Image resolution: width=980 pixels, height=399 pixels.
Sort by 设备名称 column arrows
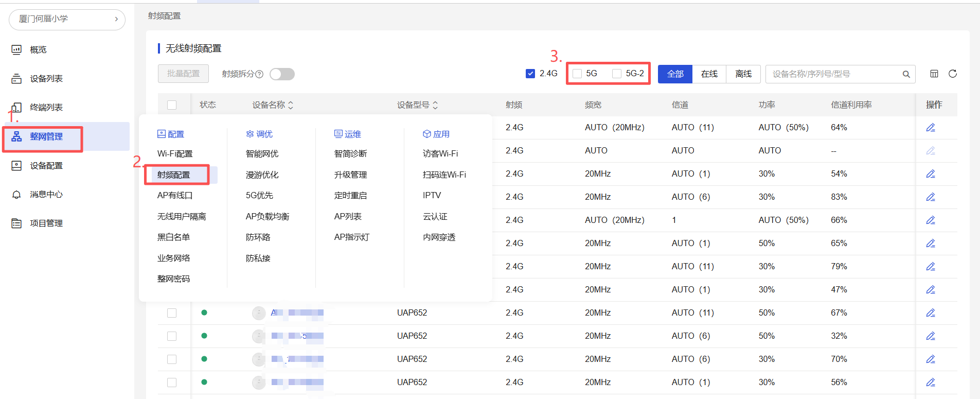tap(291, 105)
